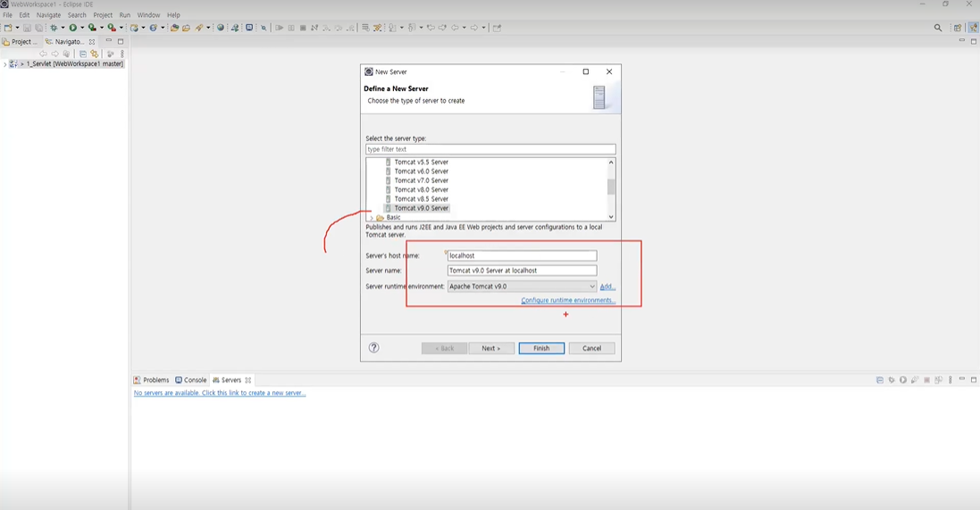
Task: Click the Finish button
Action: point(541,348)
